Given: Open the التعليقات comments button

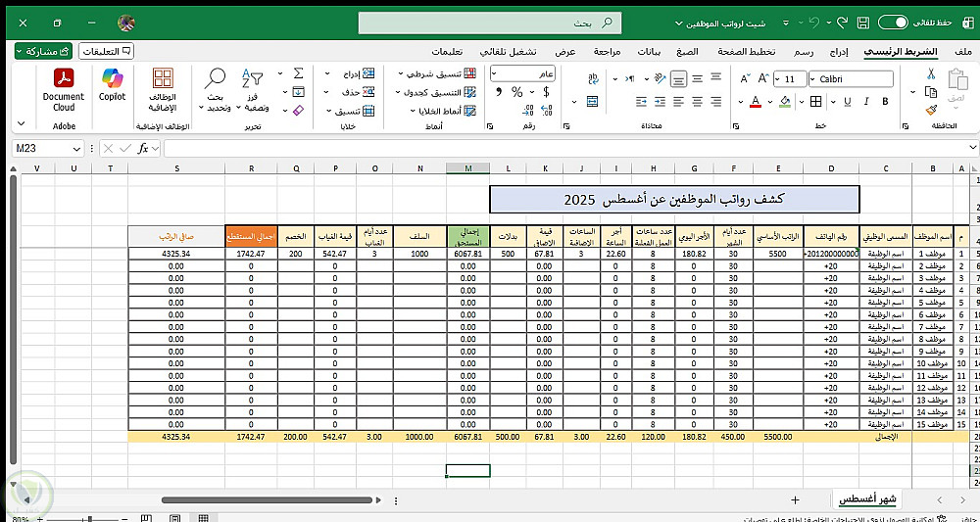Looking at the screenshot, I should coord(107,51).
